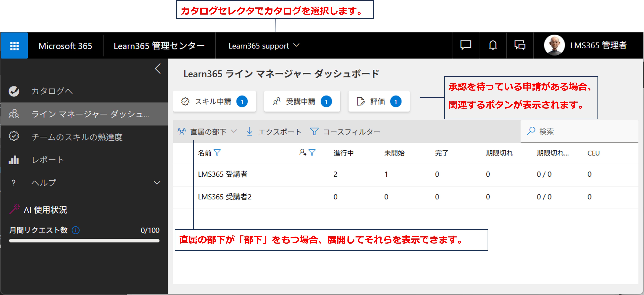Open スキル申請 pending requests button
This screenshot has height=295, width=644.
(x=214, y=101)
